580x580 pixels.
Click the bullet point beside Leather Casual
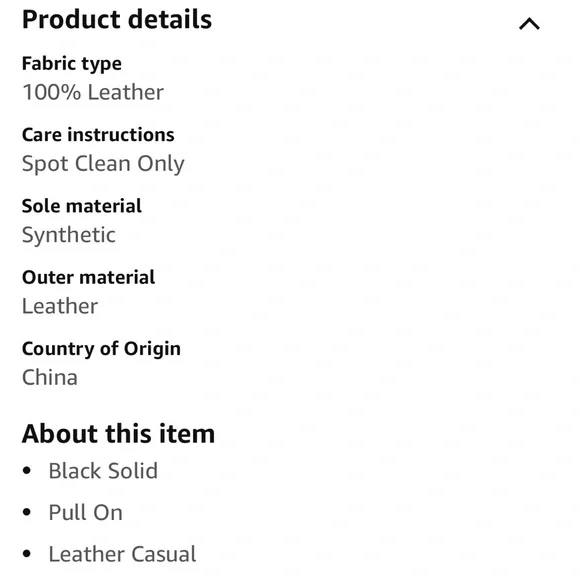27,554
